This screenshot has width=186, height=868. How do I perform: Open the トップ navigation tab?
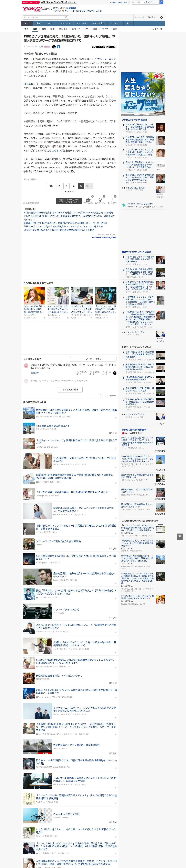(x=27, y=24)
